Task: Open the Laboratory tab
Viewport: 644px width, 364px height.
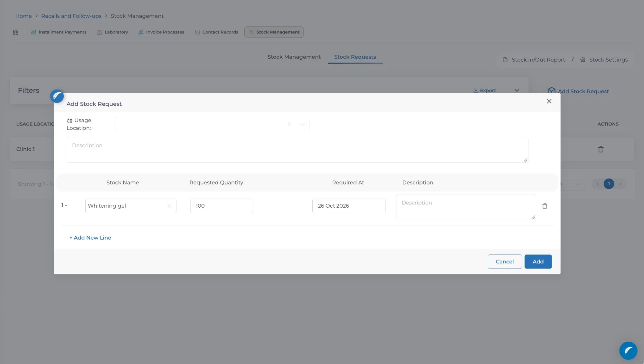Action: click(112, 32)
